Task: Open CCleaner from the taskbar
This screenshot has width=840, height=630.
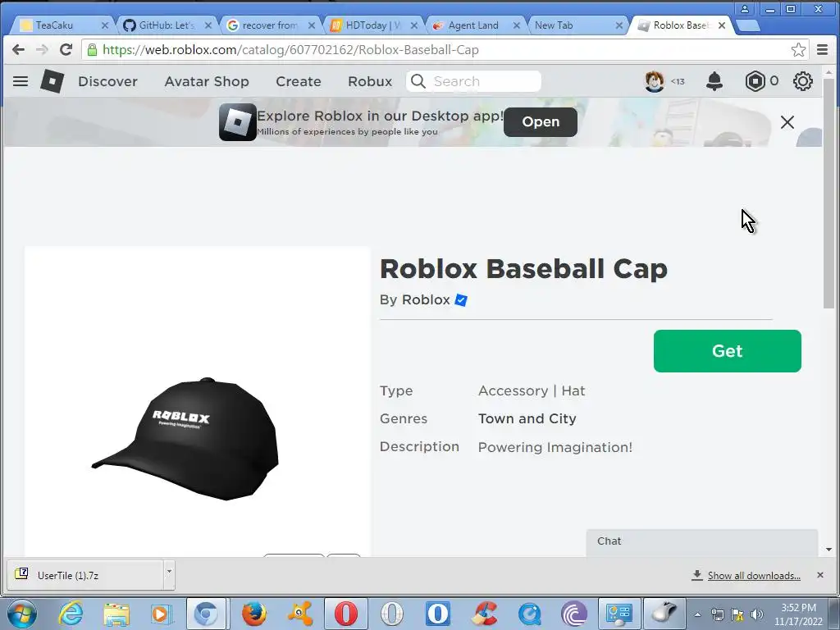Action: tap(484, 614)
